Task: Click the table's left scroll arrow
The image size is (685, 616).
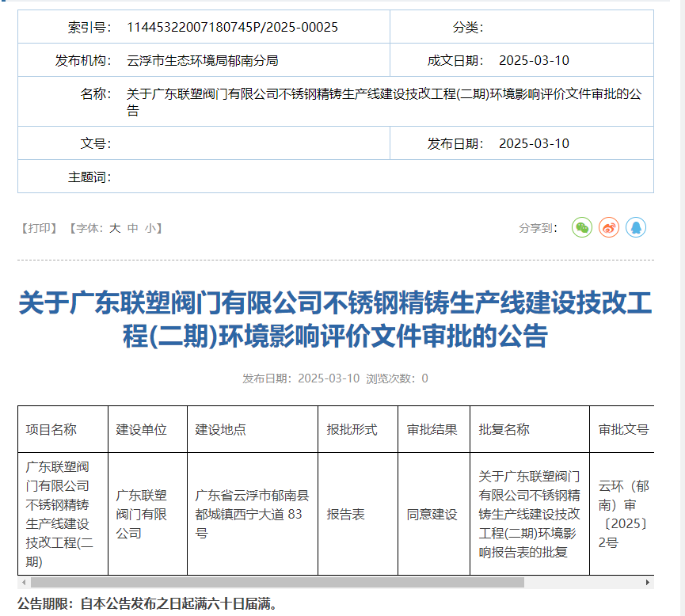Action: tap(24, 583)
